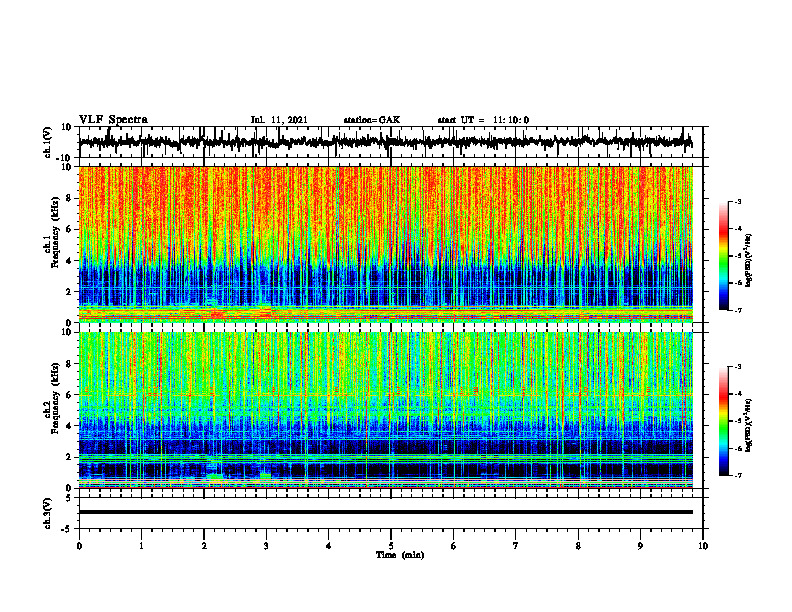Click the "-3" label on ch.1 color bar

[737, 201]
